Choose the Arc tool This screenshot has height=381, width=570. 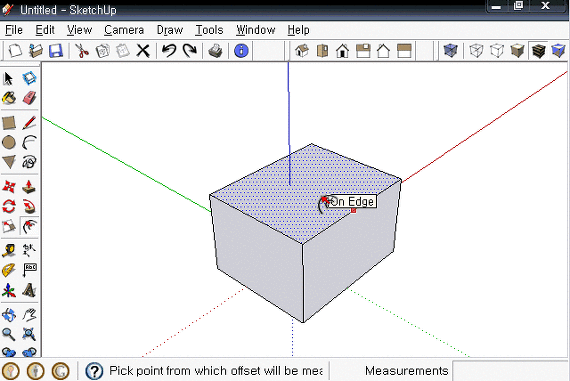click(29, 143)
